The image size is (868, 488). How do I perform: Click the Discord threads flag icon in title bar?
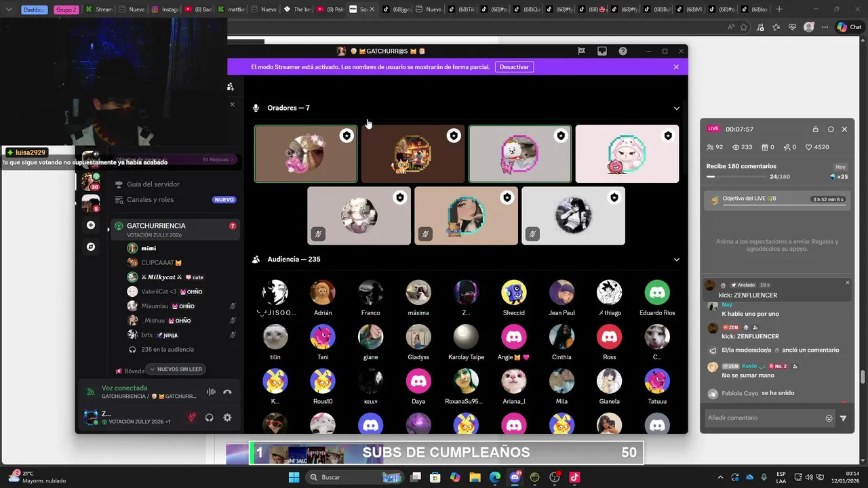point(581,51)
